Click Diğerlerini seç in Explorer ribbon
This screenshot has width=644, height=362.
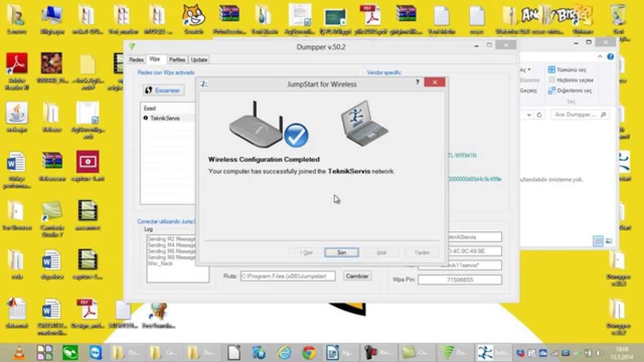point(570,91)
